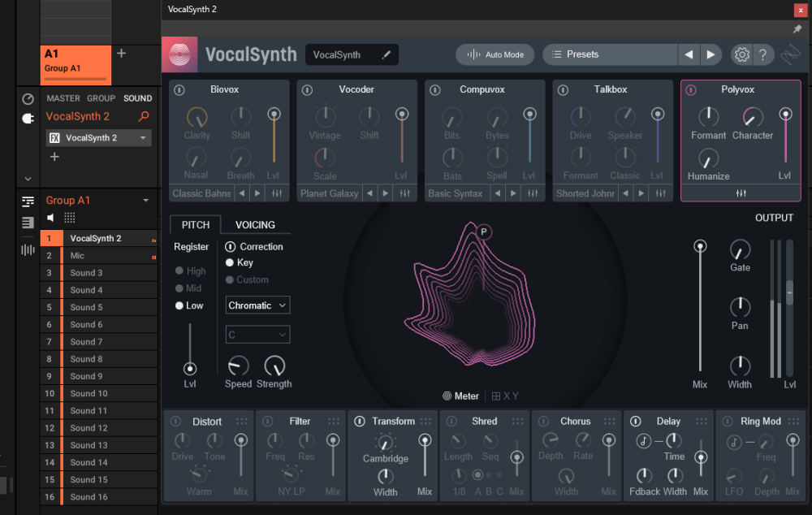Open the pad grid view icon
This screenshot has height=515, width=812.
(x=69, y=218)
